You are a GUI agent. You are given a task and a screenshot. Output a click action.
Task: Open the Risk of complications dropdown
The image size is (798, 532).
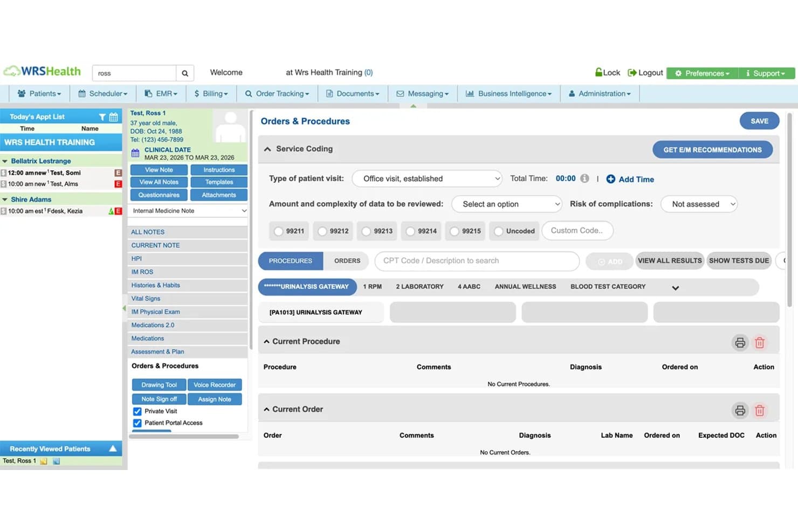pos(699,204)
